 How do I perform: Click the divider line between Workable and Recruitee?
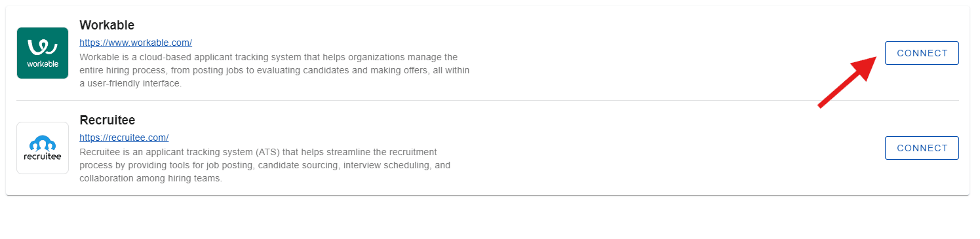488,100
